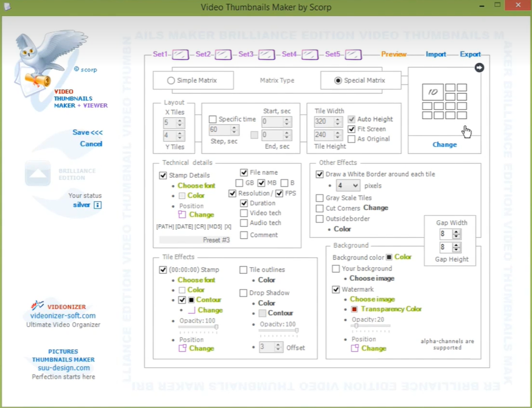Click the Technical details position icon

(x=182, y=215)
